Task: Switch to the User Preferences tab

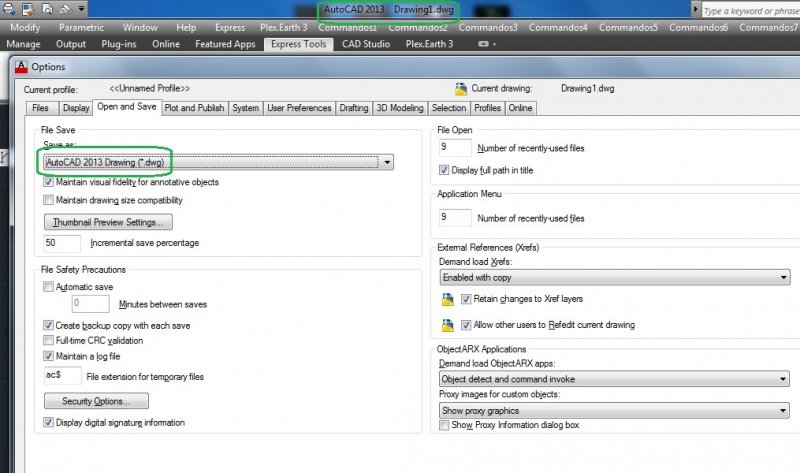Action: tap(299, 108)
